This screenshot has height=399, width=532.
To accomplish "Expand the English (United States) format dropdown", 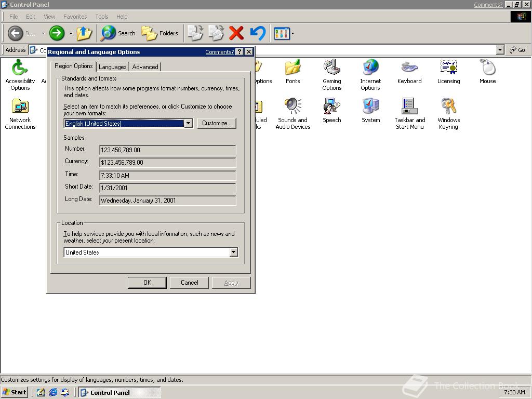I will (x=189, y=124).
